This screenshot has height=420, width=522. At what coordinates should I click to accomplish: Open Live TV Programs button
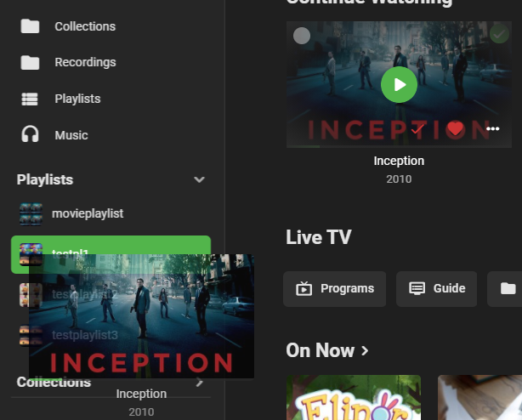click(335, 289)
